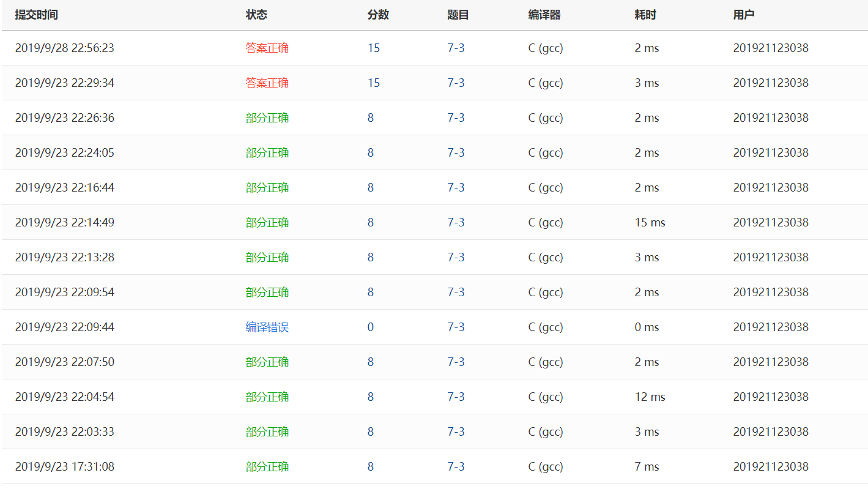Select timestamp 2019/9/23 17:31:08

tap(65, 466)
